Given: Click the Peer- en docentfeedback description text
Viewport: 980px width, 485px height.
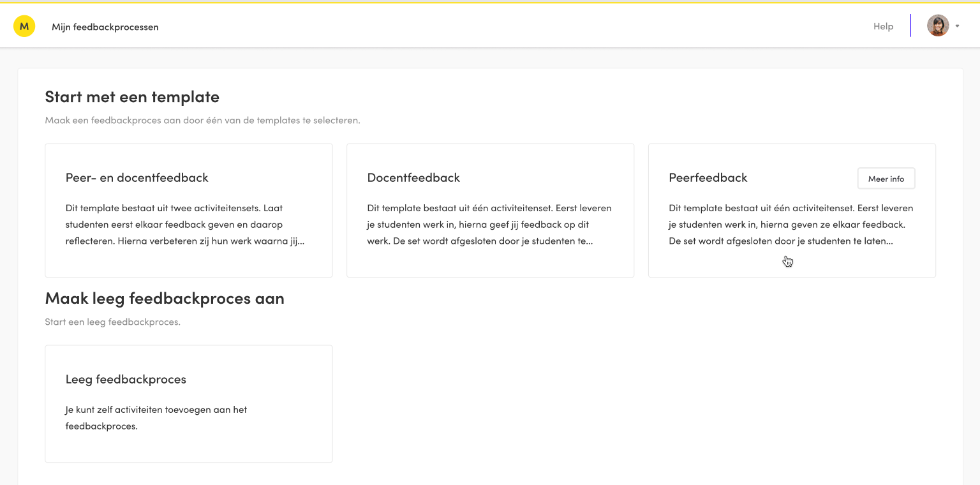Looking at the screenshot, I should 185,225.
